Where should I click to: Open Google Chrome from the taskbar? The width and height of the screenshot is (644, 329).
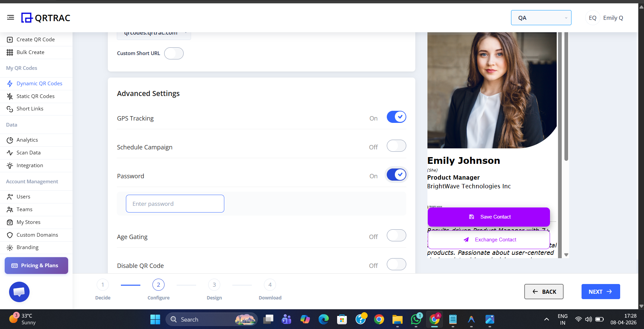click(379, 319)
